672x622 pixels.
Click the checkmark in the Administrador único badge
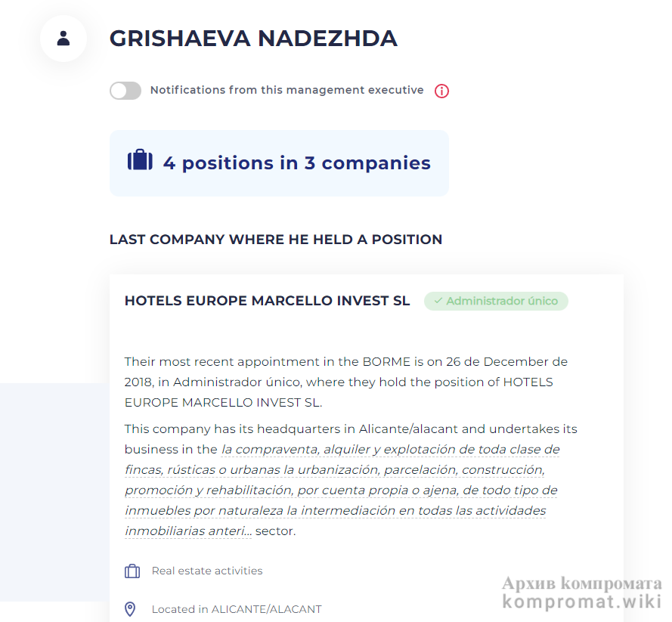tap(438, 301)
